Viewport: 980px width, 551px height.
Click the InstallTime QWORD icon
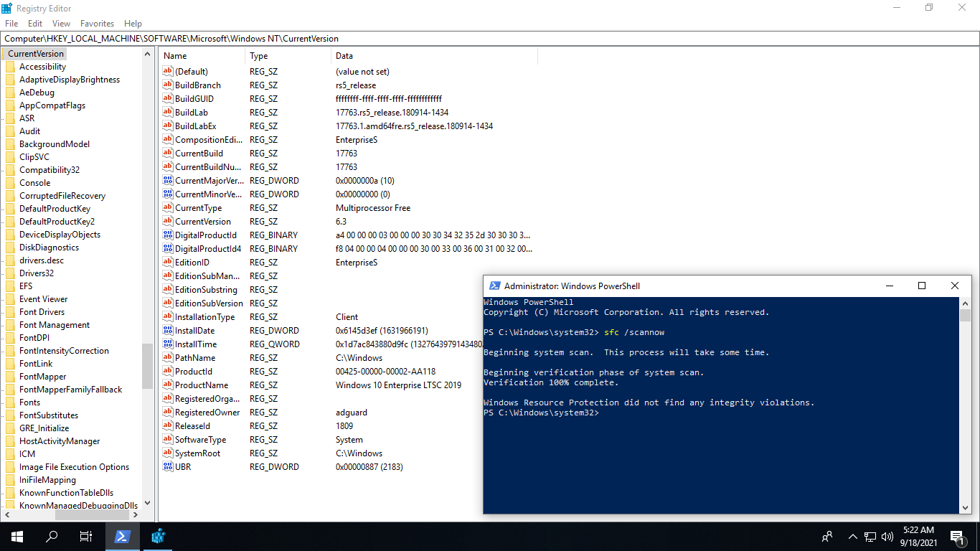point(168,344)
